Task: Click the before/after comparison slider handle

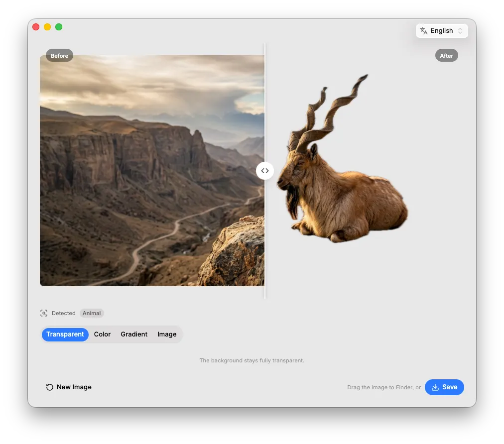Action: point(265,171)
